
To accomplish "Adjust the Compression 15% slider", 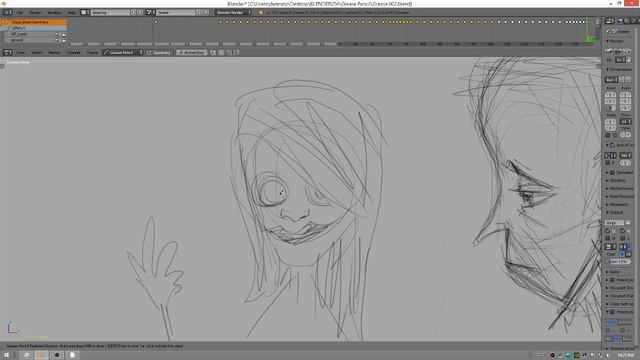I will 618,262.
